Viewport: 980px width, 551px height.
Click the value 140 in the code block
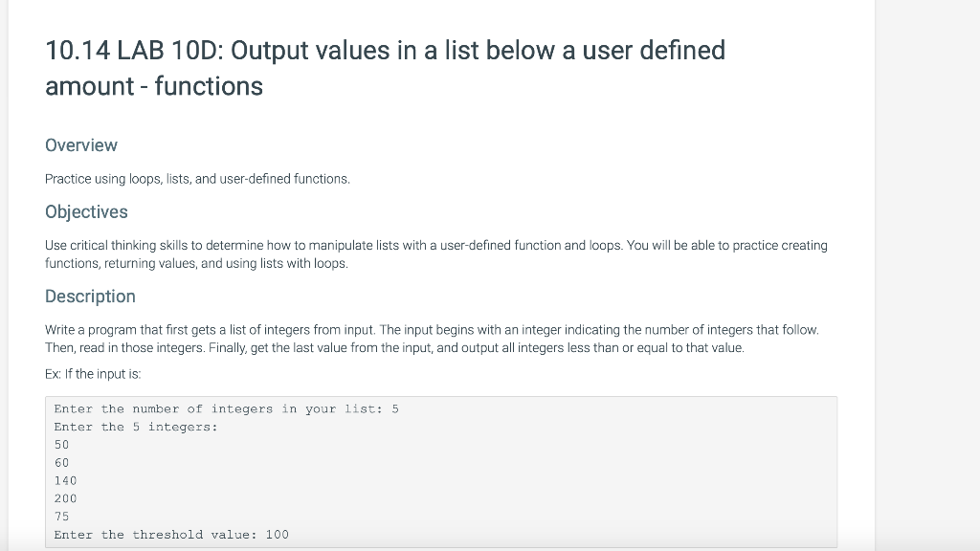[x=65, y=481]
